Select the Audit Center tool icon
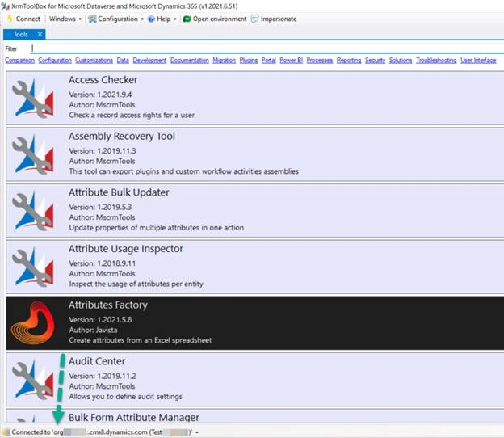This screenshot has width=504, height=438. pos(33,380)
